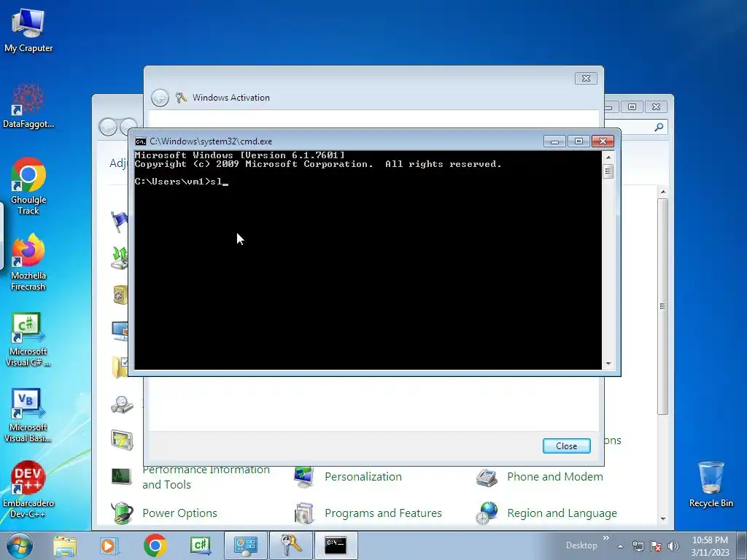Close the cmd.exe window
Viewport: 747px width, 560px height.
coord(603,141)
